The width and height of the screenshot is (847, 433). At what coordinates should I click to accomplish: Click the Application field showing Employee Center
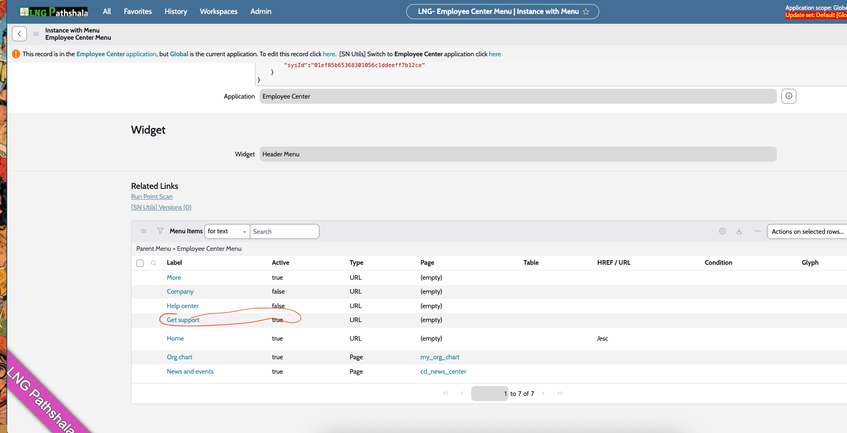click(x=518, y=96)
